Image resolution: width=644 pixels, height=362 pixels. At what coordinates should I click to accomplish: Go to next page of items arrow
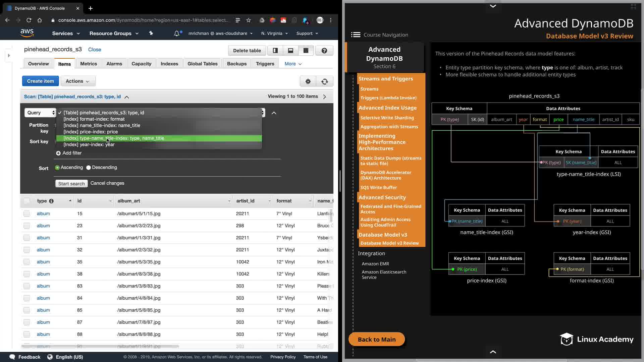[x=324, y=97]
